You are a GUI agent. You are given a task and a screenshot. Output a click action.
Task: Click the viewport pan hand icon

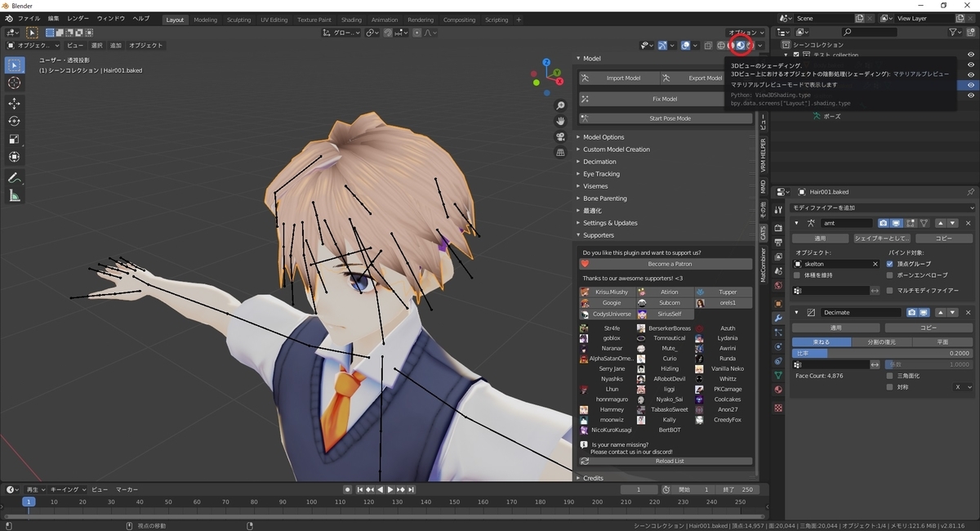[560, 121]
